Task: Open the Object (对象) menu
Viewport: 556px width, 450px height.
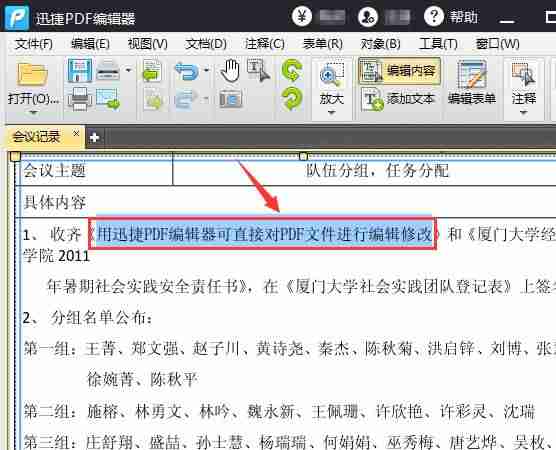Action: pyautogui.click(x=380, y=44)
